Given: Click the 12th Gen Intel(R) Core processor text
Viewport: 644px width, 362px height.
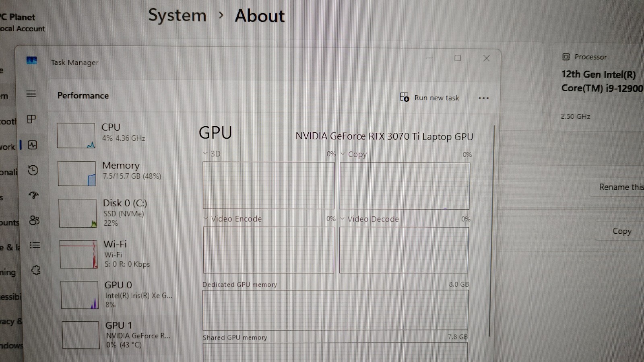Looking at the screenshot, I should (602, 81).
